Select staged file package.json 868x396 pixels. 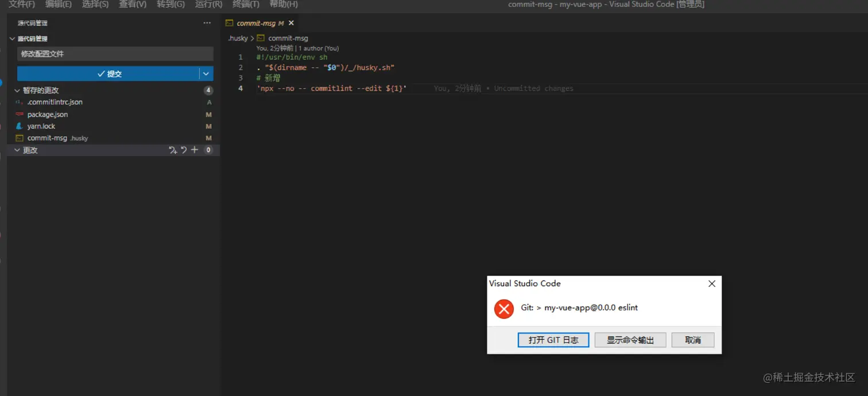pos(48,114)
